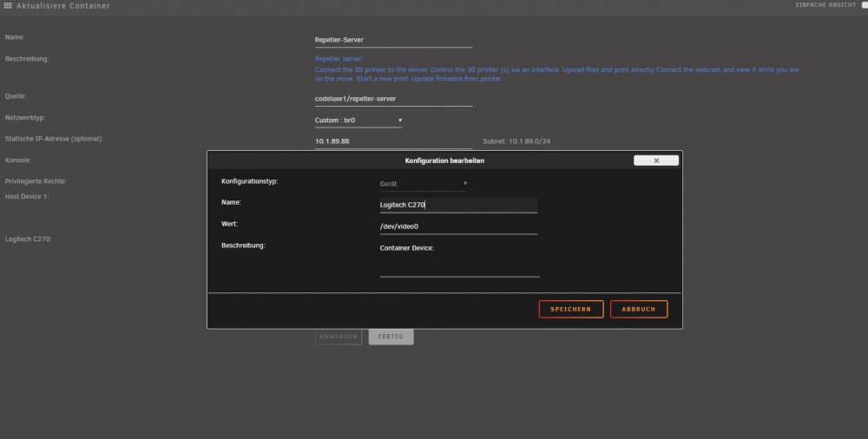
Task: Click the Konsole: label
Action: coord(18,160)
